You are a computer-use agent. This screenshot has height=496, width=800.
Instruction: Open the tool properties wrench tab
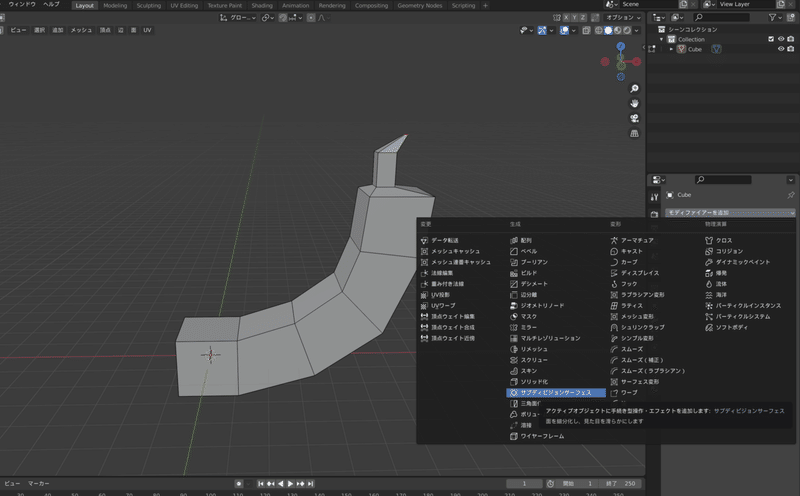(x=653, y=195)
